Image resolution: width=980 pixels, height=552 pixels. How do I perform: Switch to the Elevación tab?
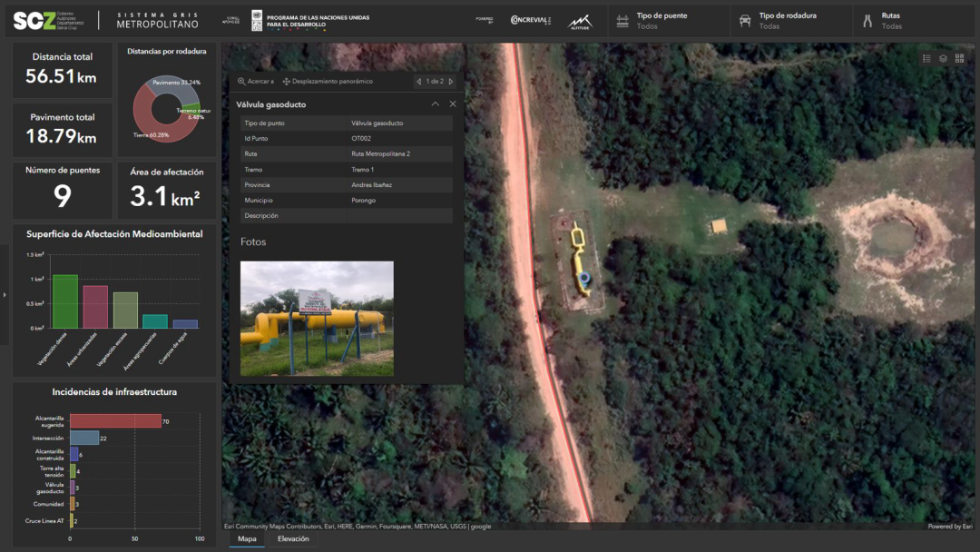click(293, 539)
